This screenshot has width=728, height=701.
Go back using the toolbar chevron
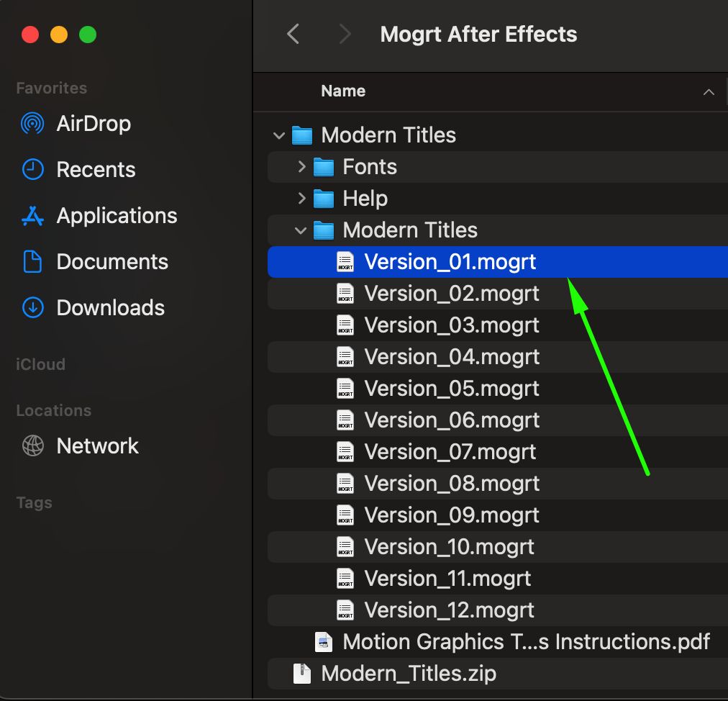click(x=293, y=34)
